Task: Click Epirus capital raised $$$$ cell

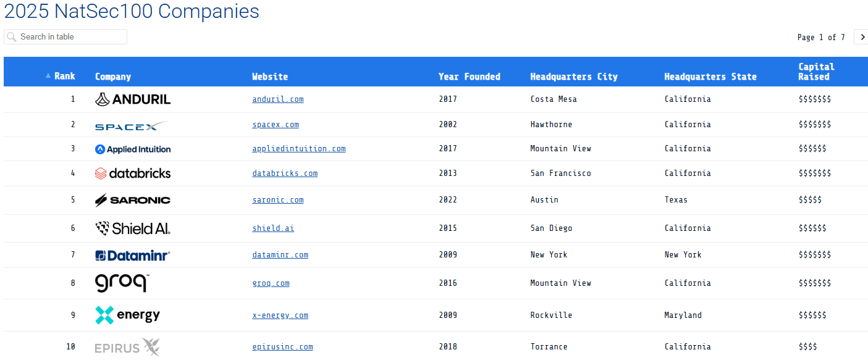Action: point(807,347)
